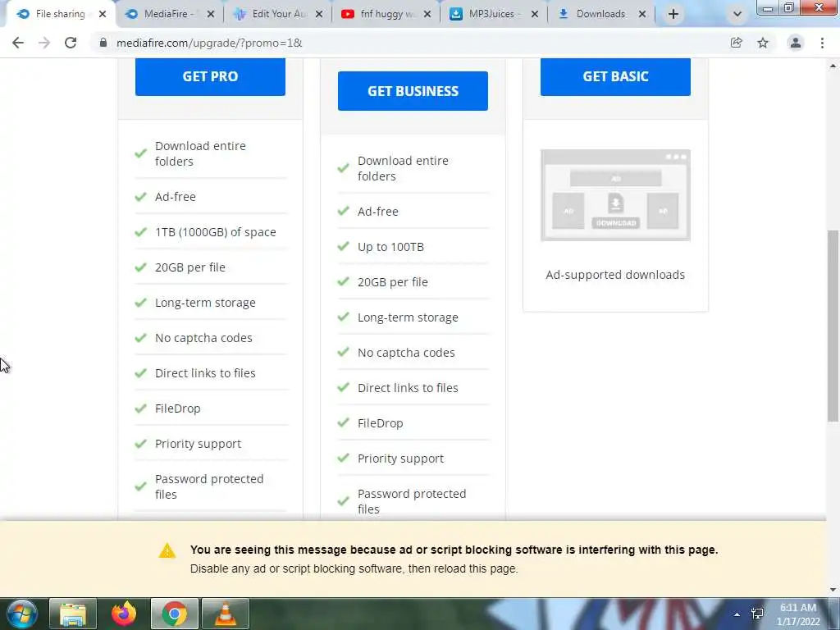This screenshot has width=840, height=630.
Task: Click the yellow warning triangle icon
Action: coord(167,550)
